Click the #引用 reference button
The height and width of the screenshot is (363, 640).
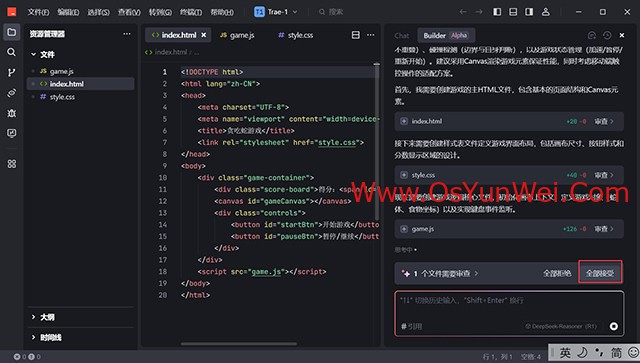[x=411, y=326]
